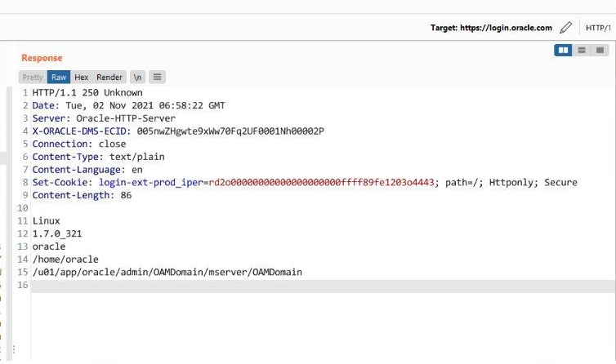Switch to combined tabbed layout view
The height and width of the screenshot is (364, 616).
(x=600, y=51)
